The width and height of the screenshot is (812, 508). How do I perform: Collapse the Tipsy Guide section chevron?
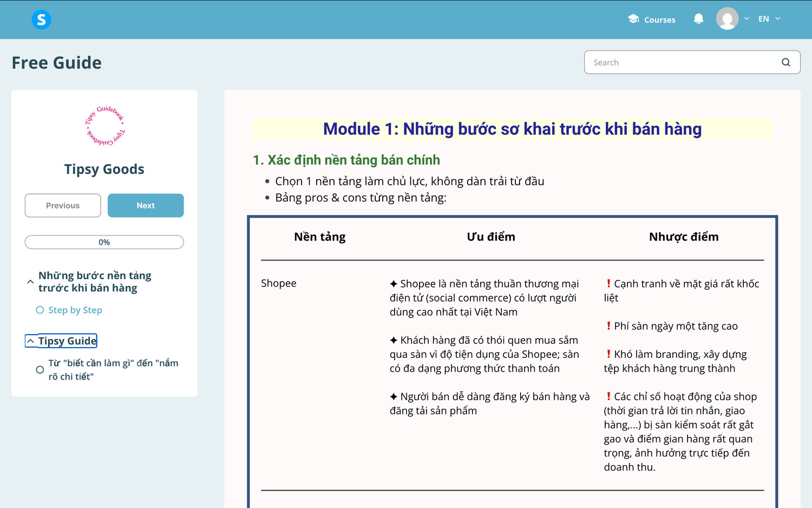tap(30, 341)
